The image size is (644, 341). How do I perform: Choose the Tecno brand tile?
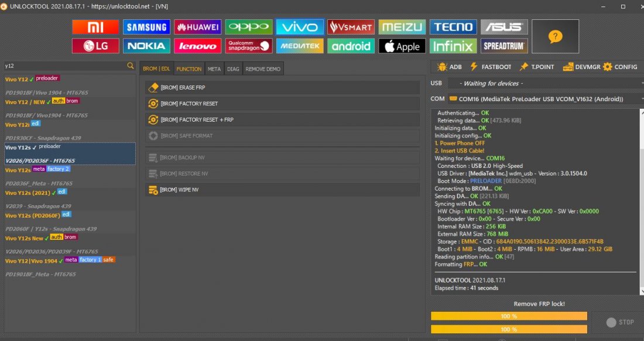tap(453, 27)
